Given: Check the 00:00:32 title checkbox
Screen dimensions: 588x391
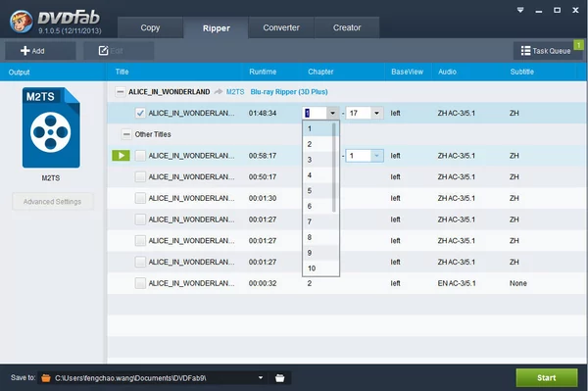Looking at the screenshot, I should tap(140, 283).
